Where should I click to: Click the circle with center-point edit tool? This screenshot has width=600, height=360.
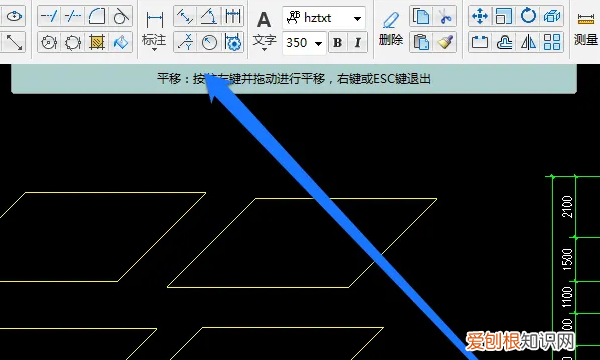point(49,42)
